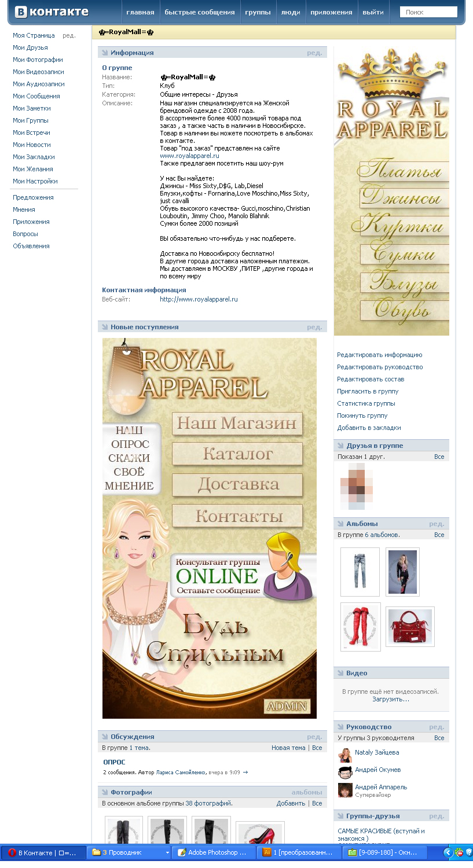This screenshot has width=473, height=868.
Task: Expand all albums with Все next to альбомов
Action: (439, 534)
